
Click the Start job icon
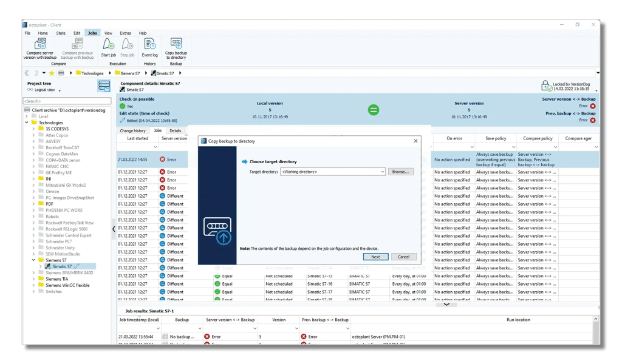(x=108, y=44)
